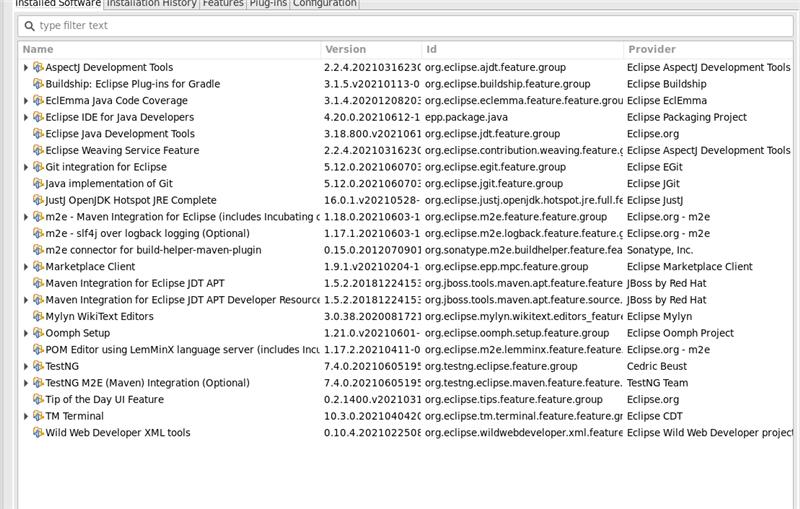Screen dimensions: 800x509
Task: Expand the TestNG M2E (Maven) Integration row
Action: point(26,383)
